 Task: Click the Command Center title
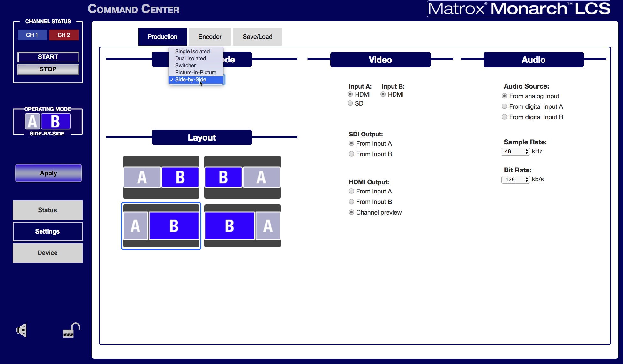[134, 9]
